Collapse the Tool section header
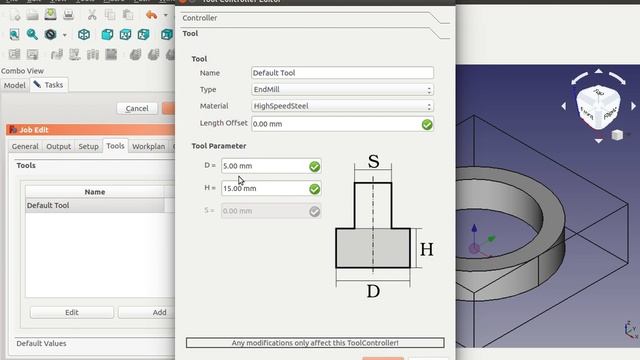The height and width of the screenshot is (360, 640). click(x=314, y=33)
